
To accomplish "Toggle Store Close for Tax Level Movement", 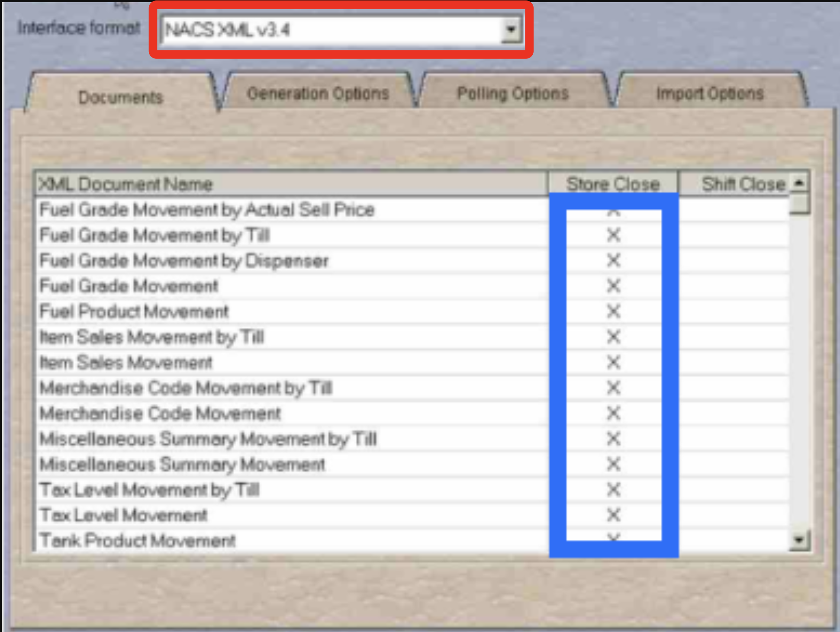I will coord(613,515).
